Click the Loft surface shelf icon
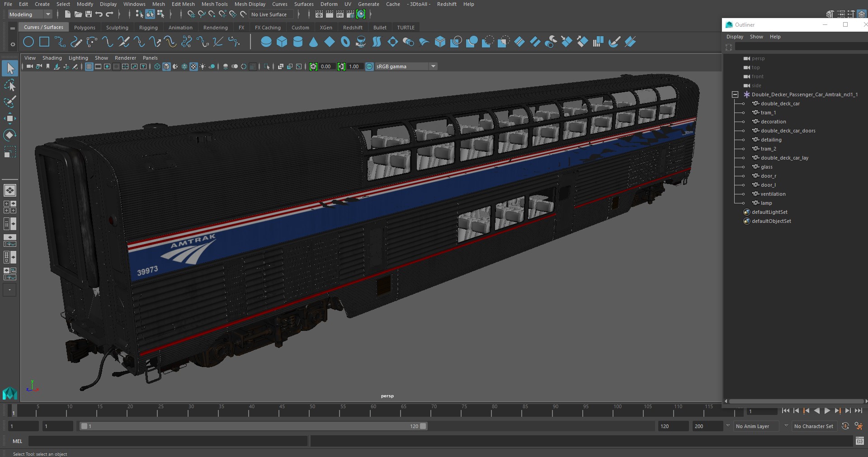Viewport: 868px width, 457px height. (377, 42)
